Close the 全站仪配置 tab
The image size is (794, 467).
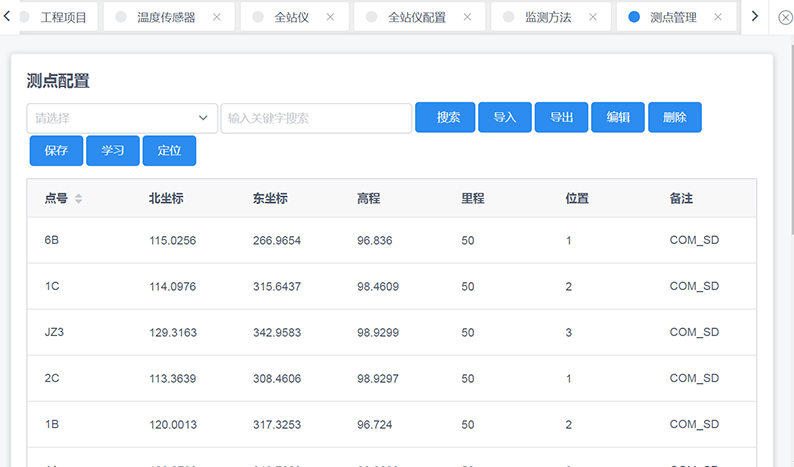[x=467, y=17]
